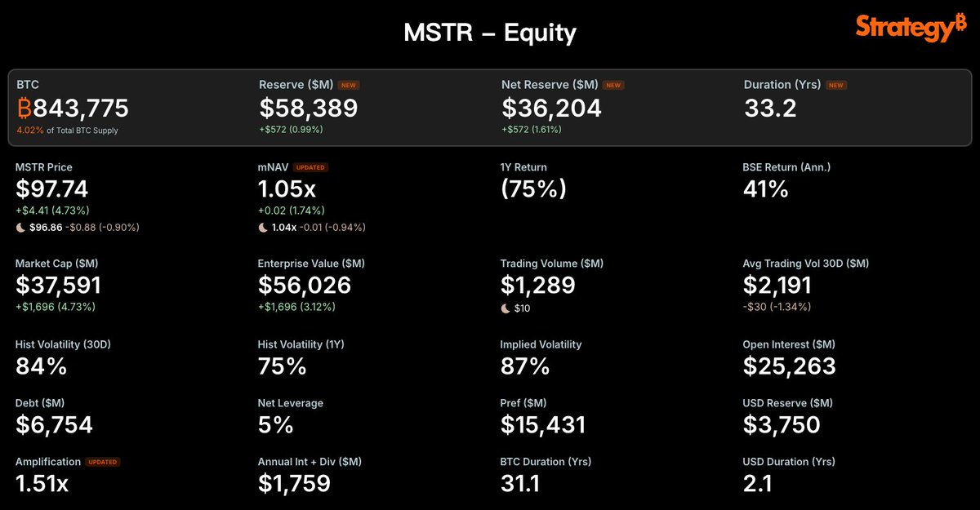Click the NEW badge next to Reserve ($M)

pyautogui.click(x=350, y=85)
